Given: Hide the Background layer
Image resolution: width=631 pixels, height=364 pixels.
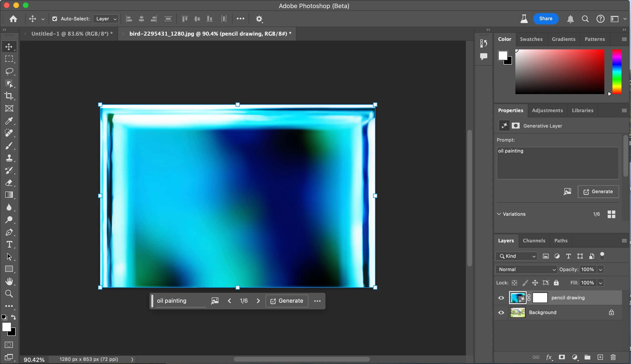Looking at the screenshot, I should click(x=501, y=312).
